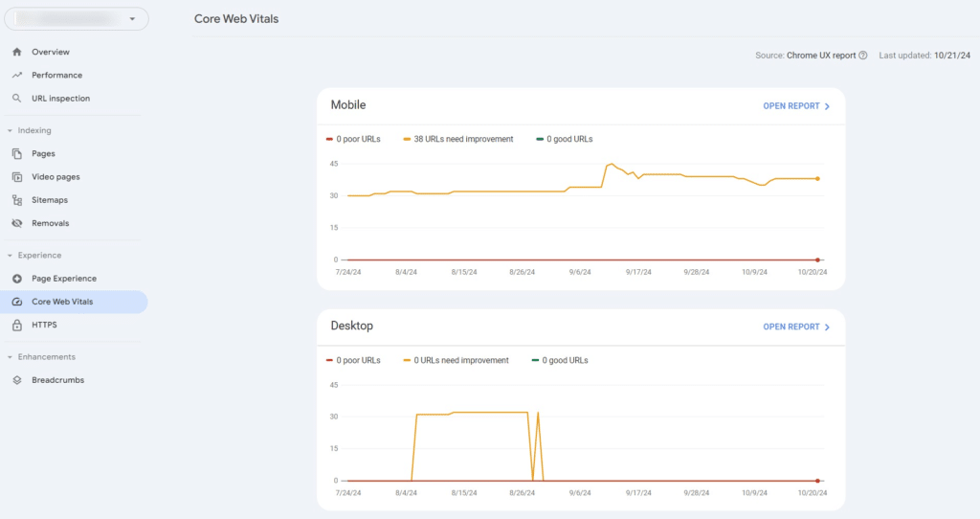Click the Mobile card heading
This screenshot has height=519, width=980.
[348, 105]
